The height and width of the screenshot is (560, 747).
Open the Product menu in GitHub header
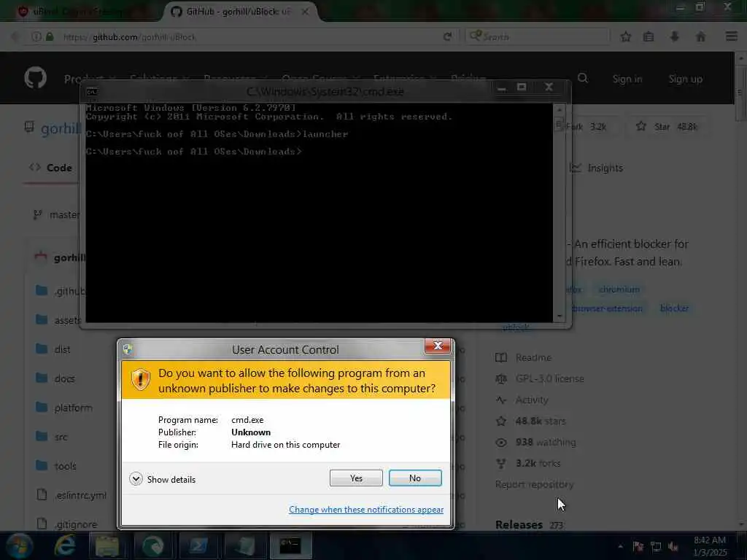tap(90, 79)
